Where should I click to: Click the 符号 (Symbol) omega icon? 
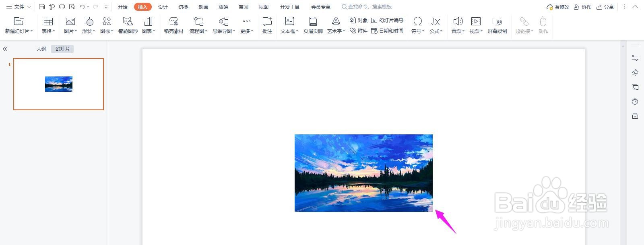pyautogui.click(x=418, y=21)
